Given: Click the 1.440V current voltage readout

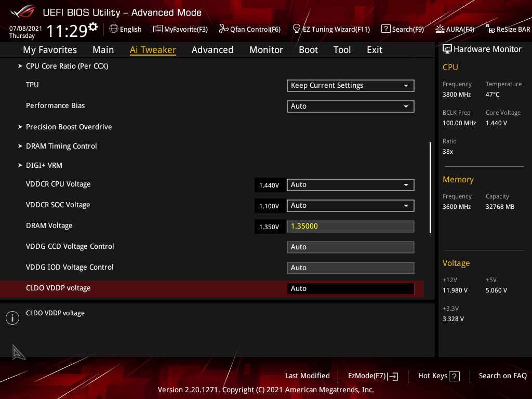Looking at the screenshot, I should coord(270,185).
